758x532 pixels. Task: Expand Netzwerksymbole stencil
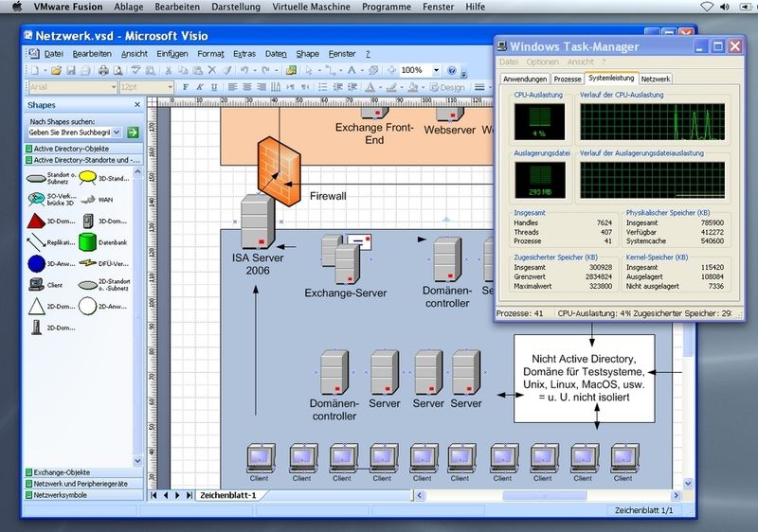tap(83, 495)
